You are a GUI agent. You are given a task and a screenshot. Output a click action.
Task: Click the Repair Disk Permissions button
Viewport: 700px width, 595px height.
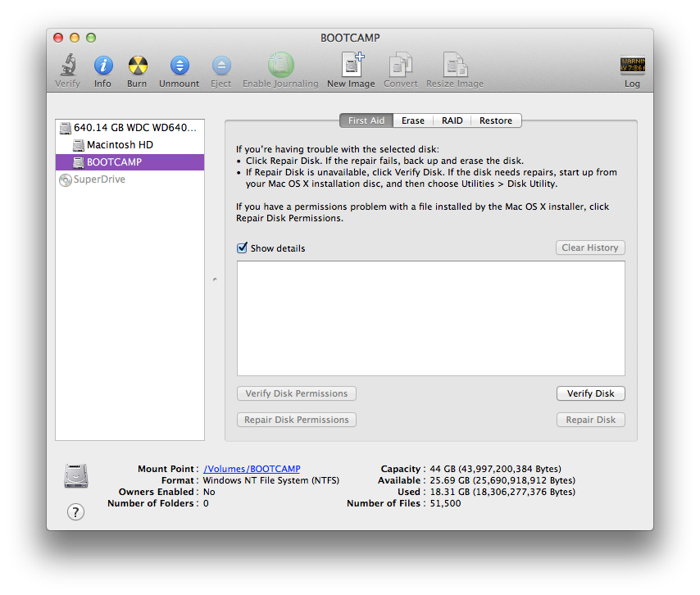[297, 420]
